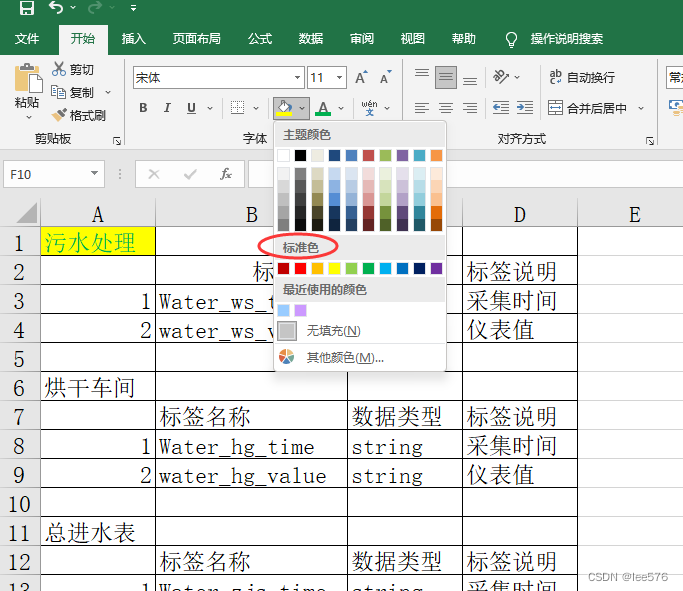Screen dimensions: 683x591
Task: Click the font color 'A' icon
Action: [x=323, y=108]
